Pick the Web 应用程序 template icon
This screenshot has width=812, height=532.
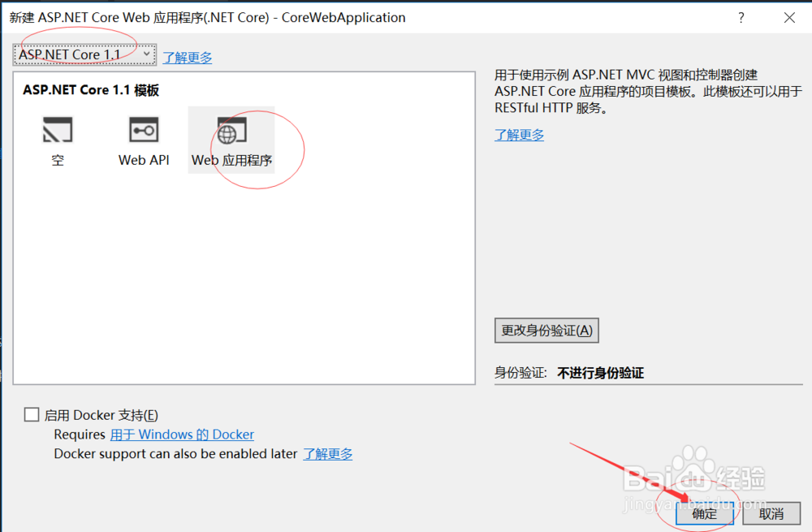[x=231, y=129]
